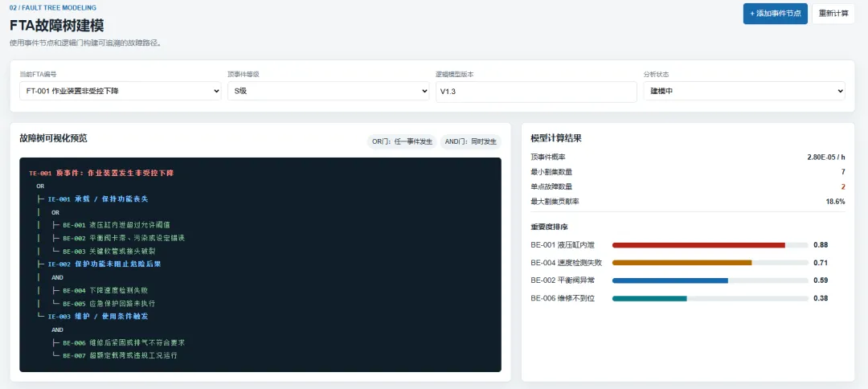
Task: Click the FTA故障树建模 page title
Action: (56, 26)
